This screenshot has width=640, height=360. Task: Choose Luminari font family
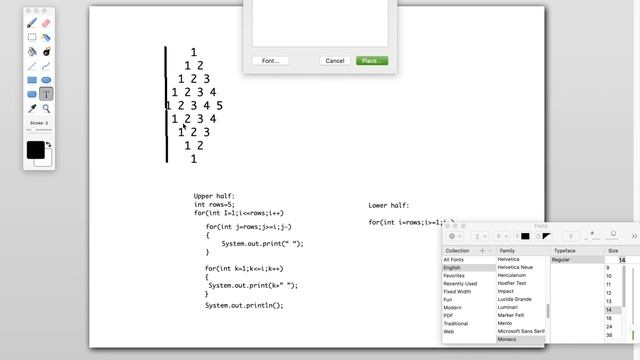[521, 307]
